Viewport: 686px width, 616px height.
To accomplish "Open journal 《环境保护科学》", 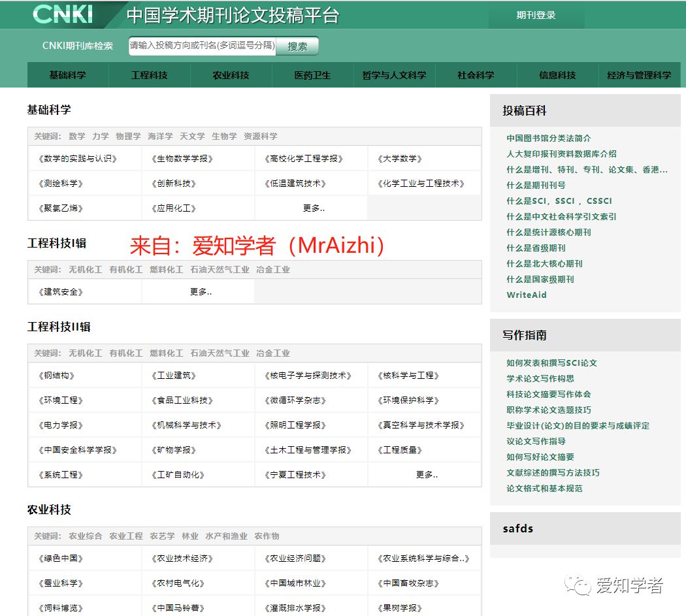I will [x=408, y=400].
